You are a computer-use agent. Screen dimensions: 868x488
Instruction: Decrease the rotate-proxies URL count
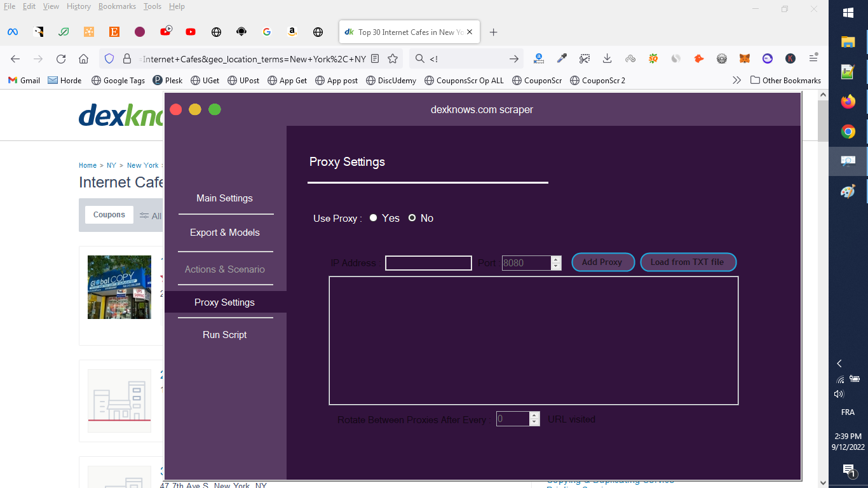pyautogui.click(x=534, y=423)
